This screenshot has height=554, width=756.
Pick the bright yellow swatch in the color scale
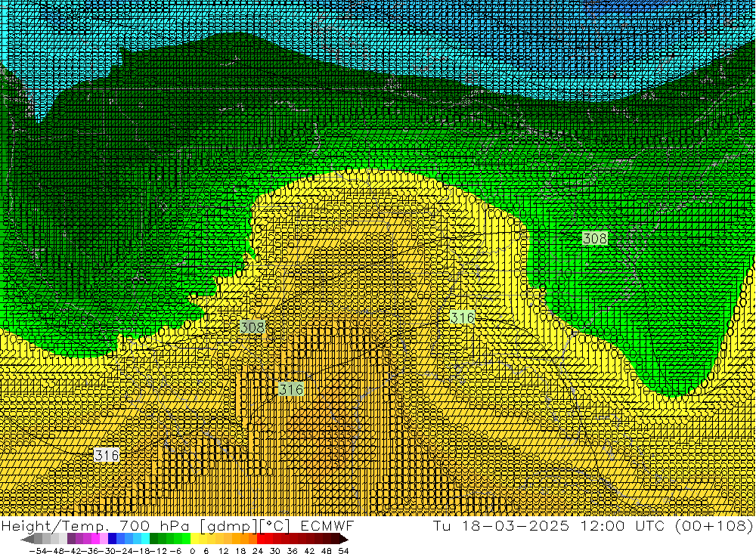[194, 539]
